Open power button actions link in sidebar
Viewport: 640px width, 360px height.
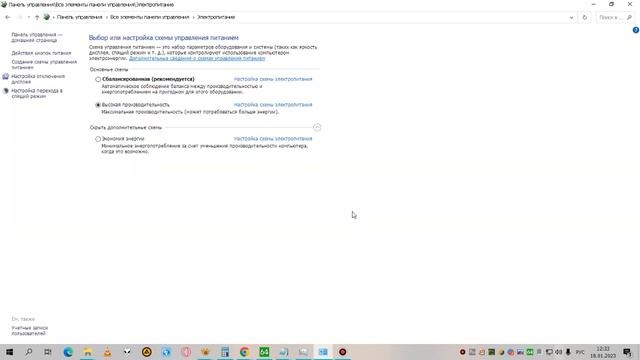tap(41, 53)
